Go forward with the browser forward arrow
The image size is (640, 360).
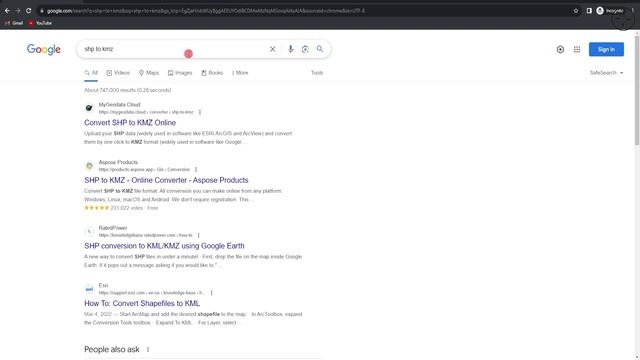point(18,11)
